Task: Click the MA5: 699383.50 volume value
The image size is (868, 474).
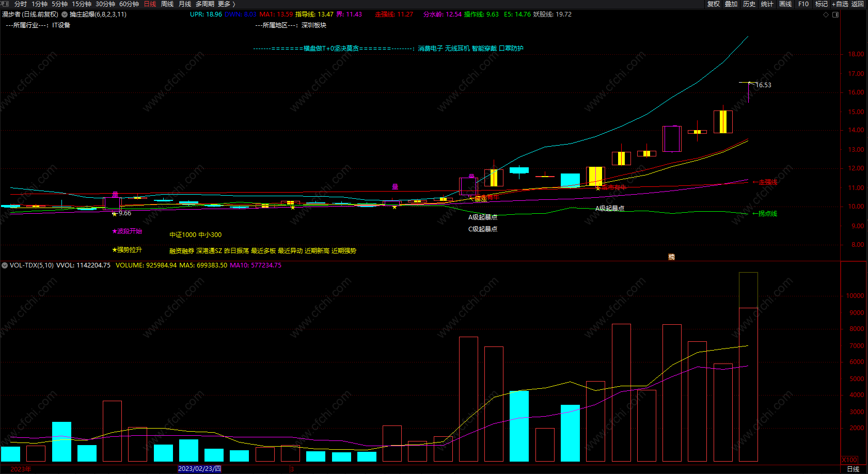Action: 203,265
